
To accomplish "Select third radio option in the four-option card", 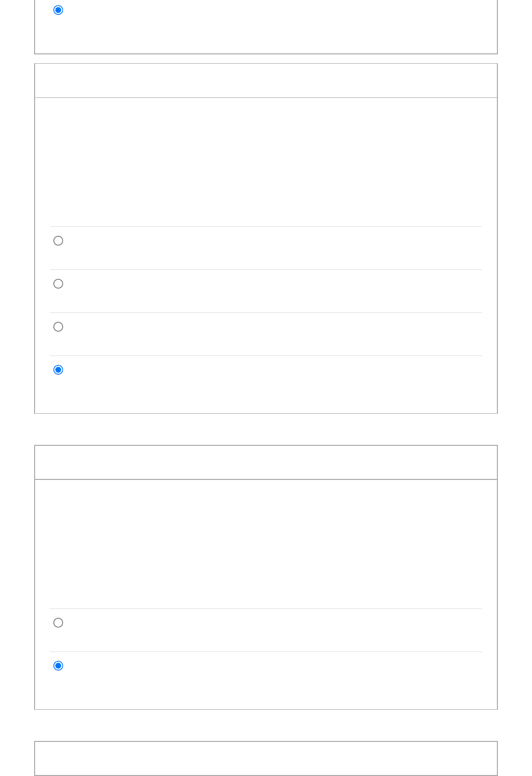I will point(58,327).
